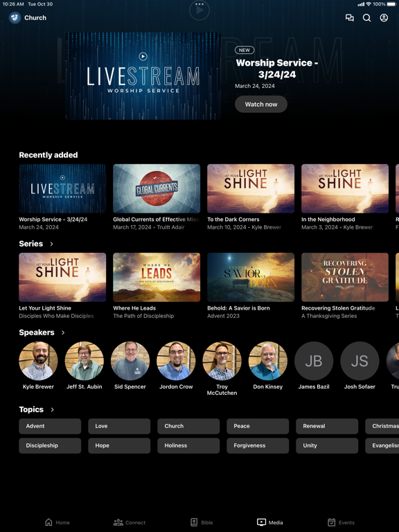399x532 pixels.
Task: Select speaker Don Kinsey avatar
Action: (x=267, y=361)
